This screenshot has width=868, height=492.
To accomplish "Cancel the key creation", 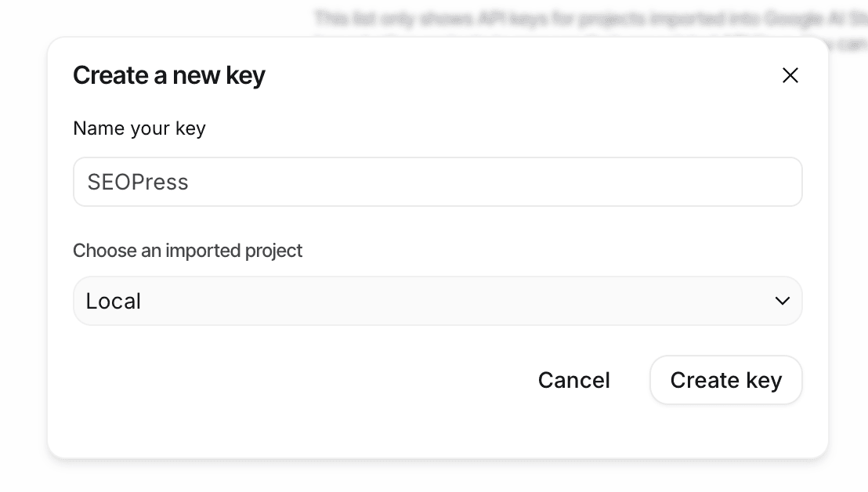I will 573,380.
